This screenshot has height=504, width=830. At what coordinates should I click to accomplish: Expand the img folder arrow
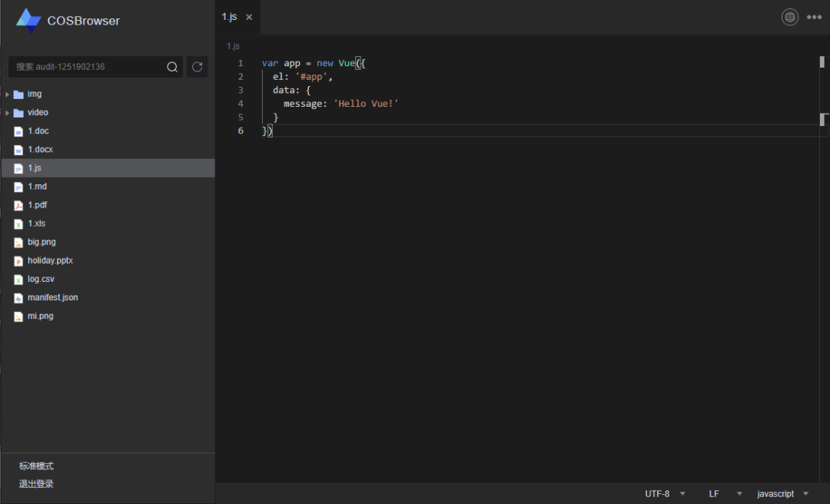pyautogui.click(x=7, y=94)
